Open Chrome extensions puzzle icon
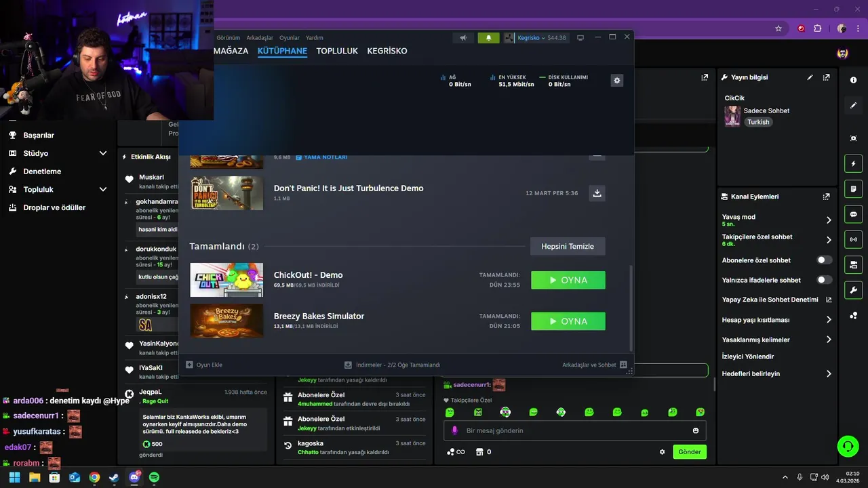This screenshot has width=868, height=488. click(x=817, y=28)
